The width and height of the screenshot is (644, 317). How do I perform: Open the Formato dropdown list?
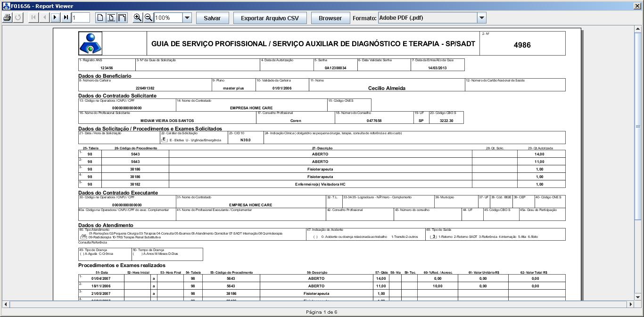[x=481, y=18]
